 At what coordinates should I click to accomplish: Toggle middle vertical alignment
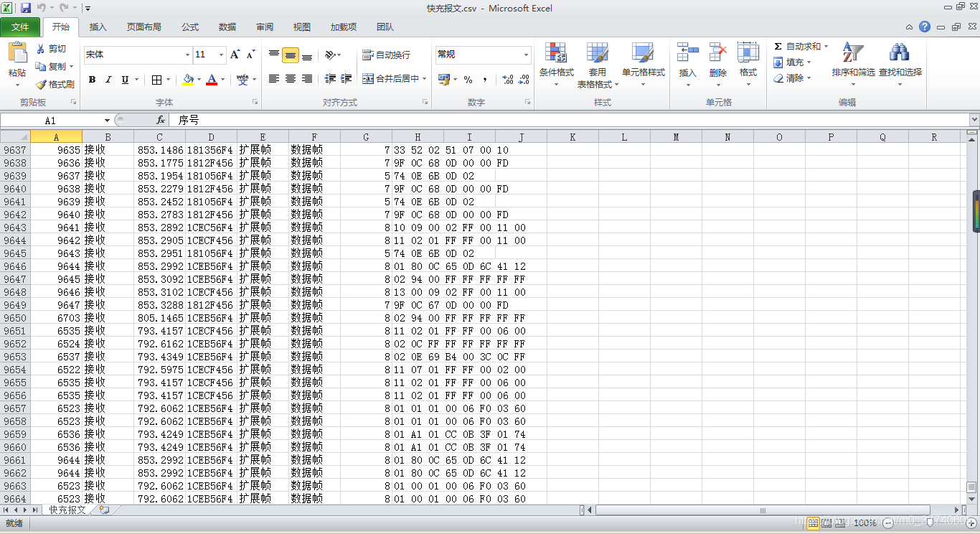pos(291,55)
